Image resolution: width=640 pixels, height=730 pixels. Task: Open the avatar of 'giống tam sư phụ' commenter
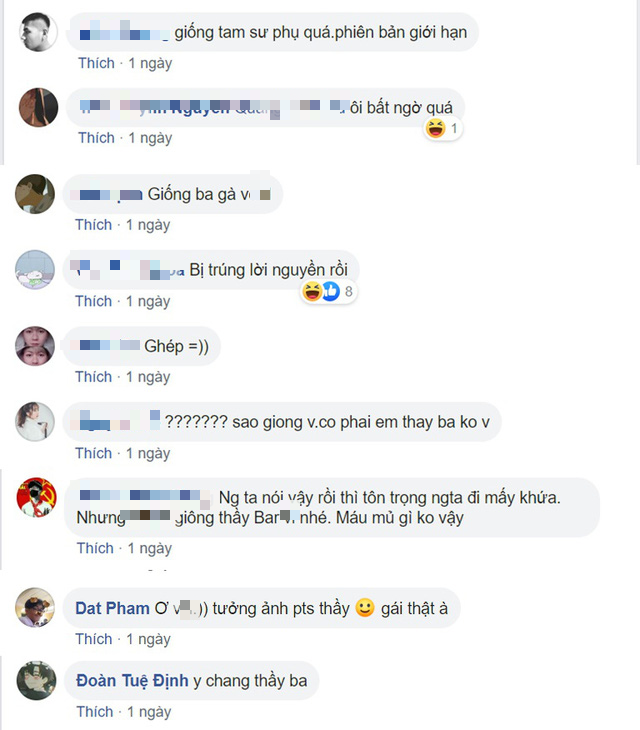pyautogui.click(x=39, y=32)
